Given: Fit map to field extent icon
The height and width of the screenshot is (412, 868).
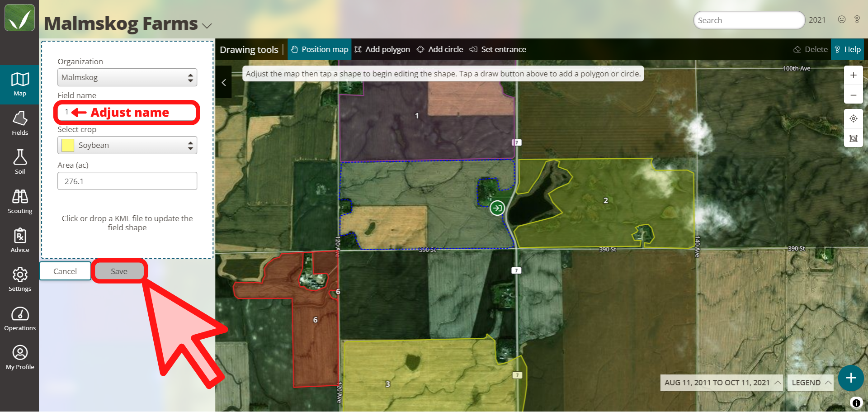Looking at the screenshot, I should (x=853, y=138).
